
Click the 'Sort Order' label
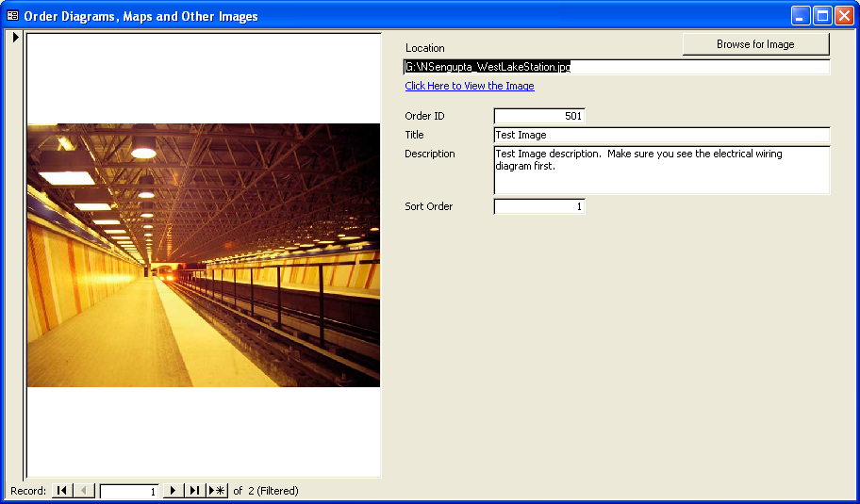[429, 206]
